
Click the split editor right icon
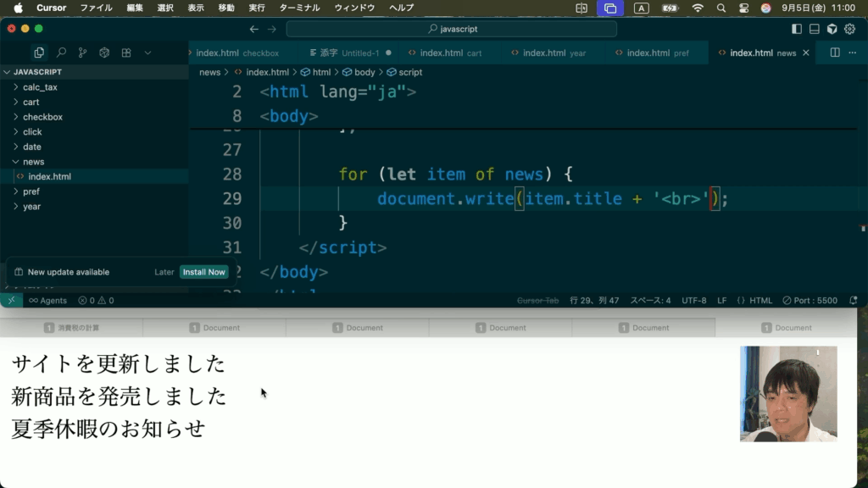click(x=835, y=53)
